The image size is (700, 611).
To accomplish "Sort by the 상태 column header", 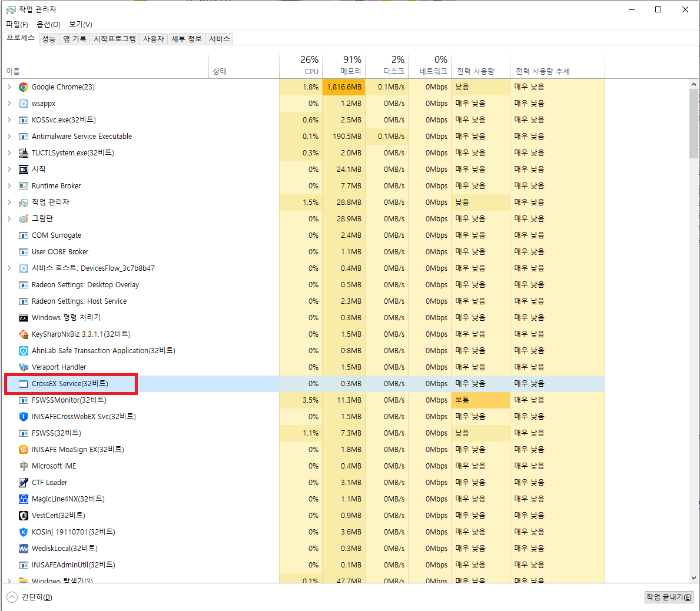I will [x=244, y=66].
